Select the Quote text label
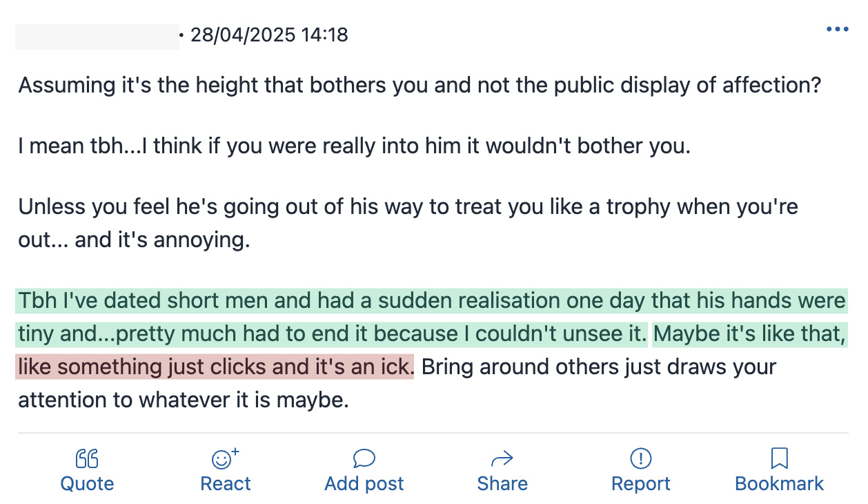Image resolution: width=868 pixels, height=504 pixels. point(87,484)
